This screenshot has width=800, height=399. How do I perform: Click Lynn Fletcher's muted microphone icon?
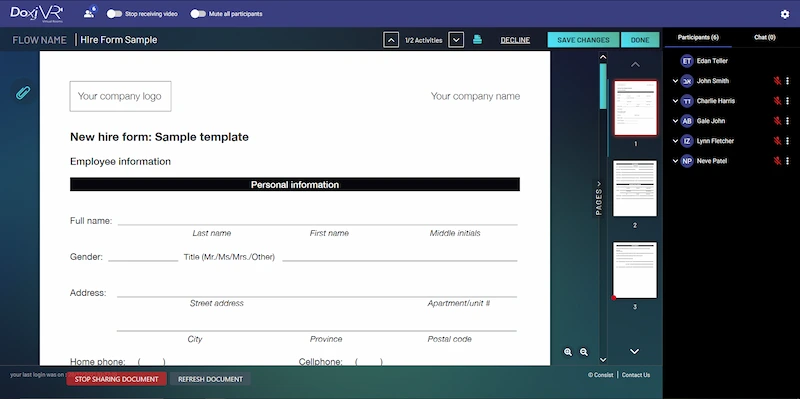[x=777, y=141]
